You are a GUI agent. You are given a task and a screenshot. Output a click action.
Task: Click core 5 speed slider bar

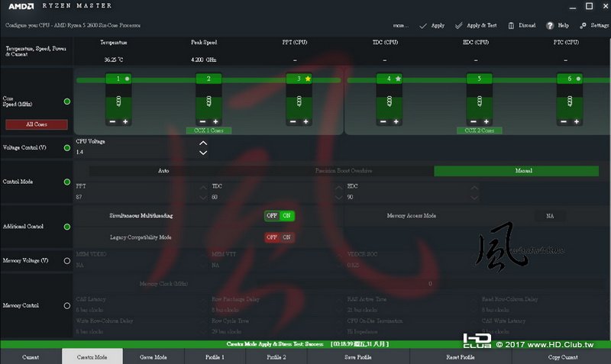pos(480,101)
